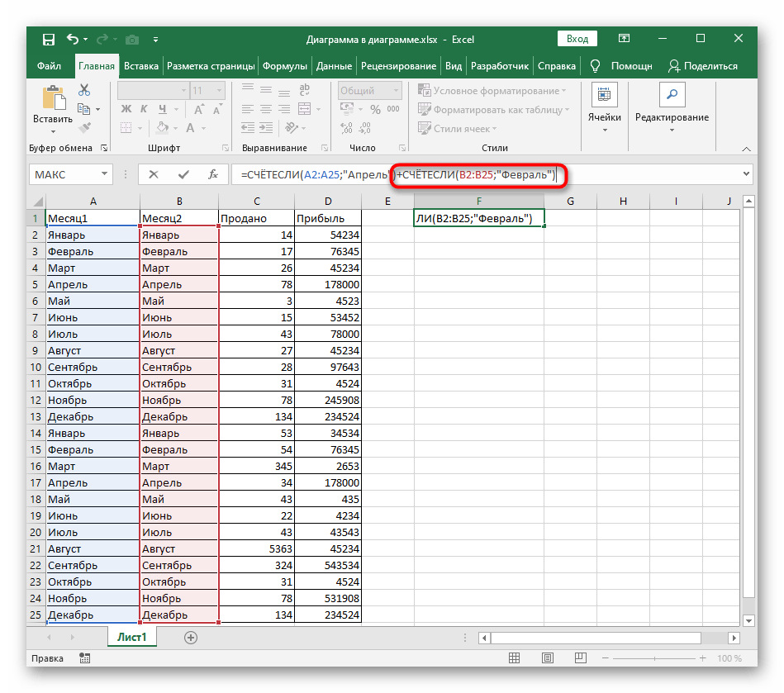Expand the formula bar

[x=747, y=174]
